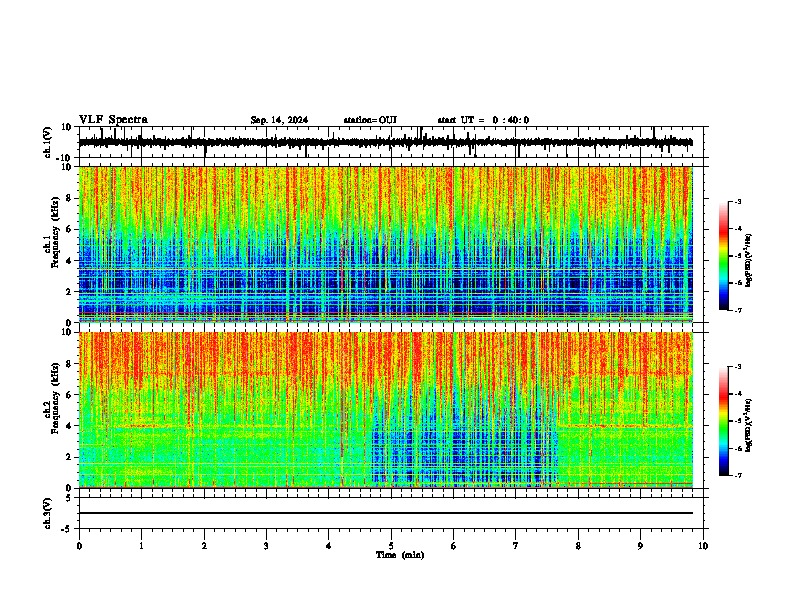
Task: Click the "ch.3(V)" axis label
Action: pos(48,514)
